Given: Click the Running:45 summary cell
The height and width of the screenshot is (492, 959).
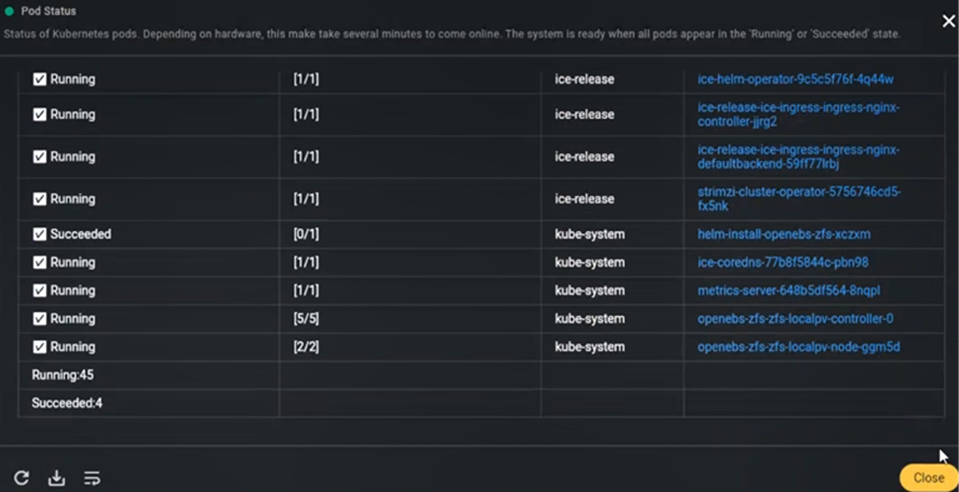Looking at the screenshot, I should tap(149, 375).
